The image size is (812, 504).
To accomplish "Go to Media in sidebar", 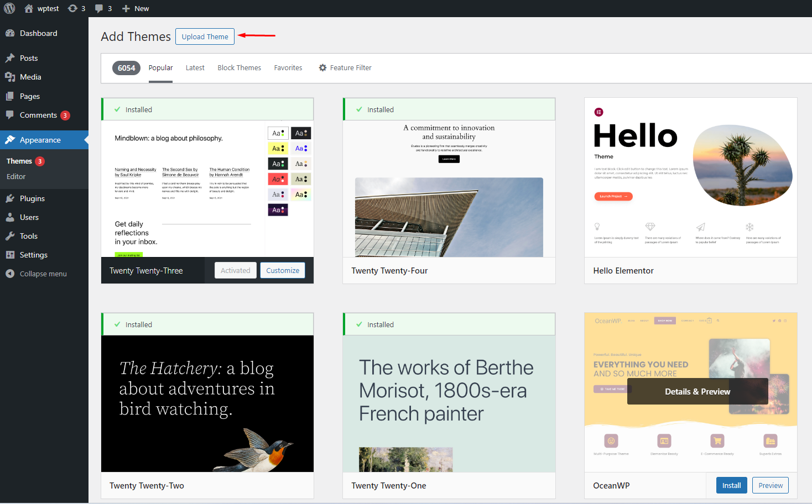I will (x=44, y=77).
